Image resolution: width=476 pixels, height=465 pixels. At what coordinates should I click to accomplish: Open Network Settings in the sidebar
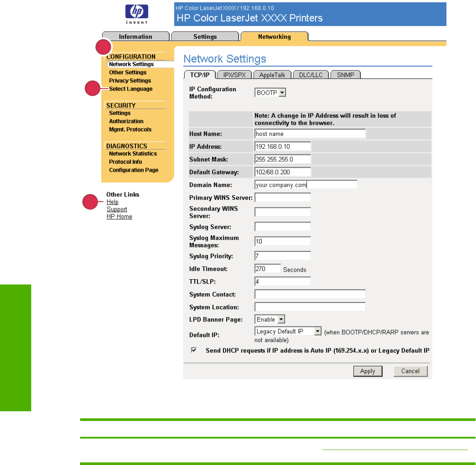pos(132,64)
